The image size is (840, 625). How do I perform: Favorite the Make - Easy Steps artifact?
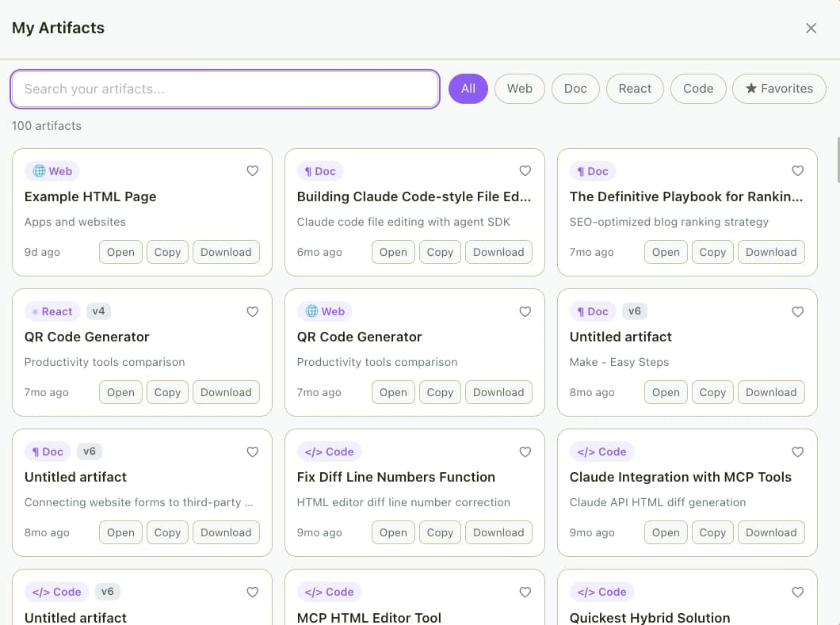(x=798, y=311)
